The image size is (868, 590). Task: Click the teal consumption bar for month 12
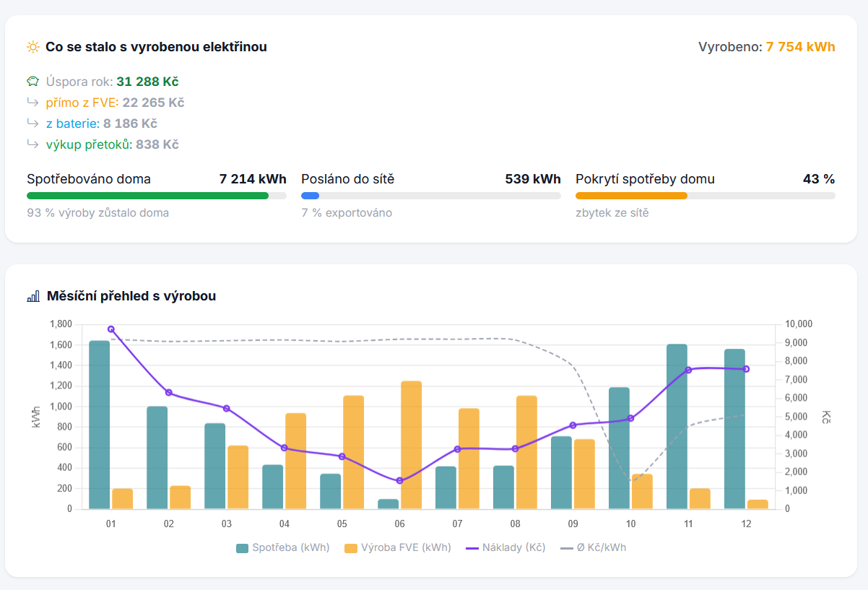pos(735,429)
